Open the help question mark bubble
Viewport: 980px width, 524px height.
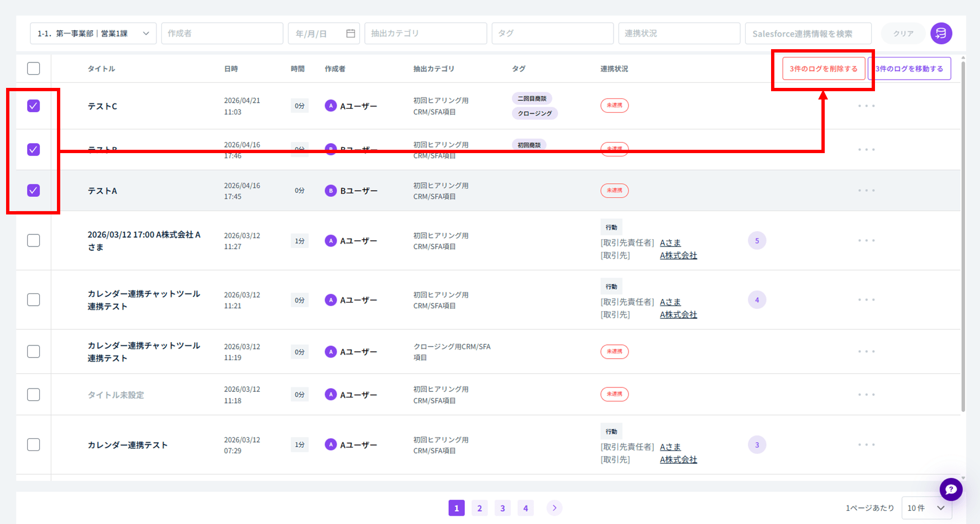[951, 489]
